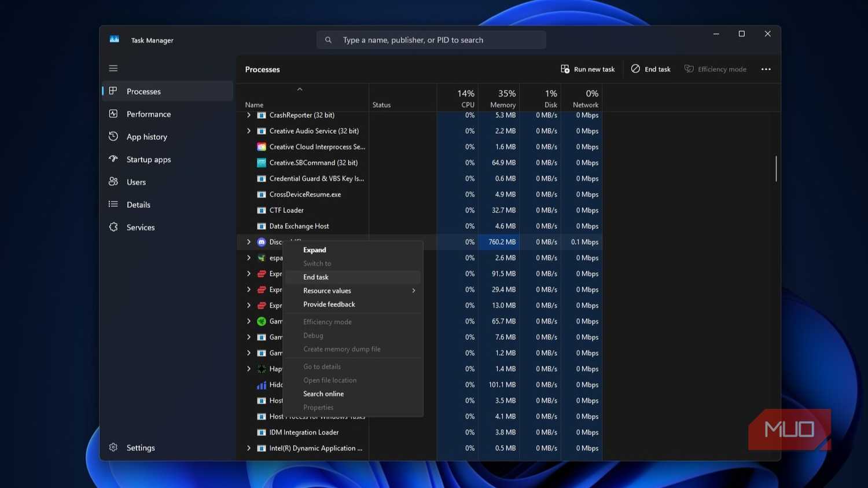Choose End task in the context menu
The image size is (868, 488).
pos(353,277)
